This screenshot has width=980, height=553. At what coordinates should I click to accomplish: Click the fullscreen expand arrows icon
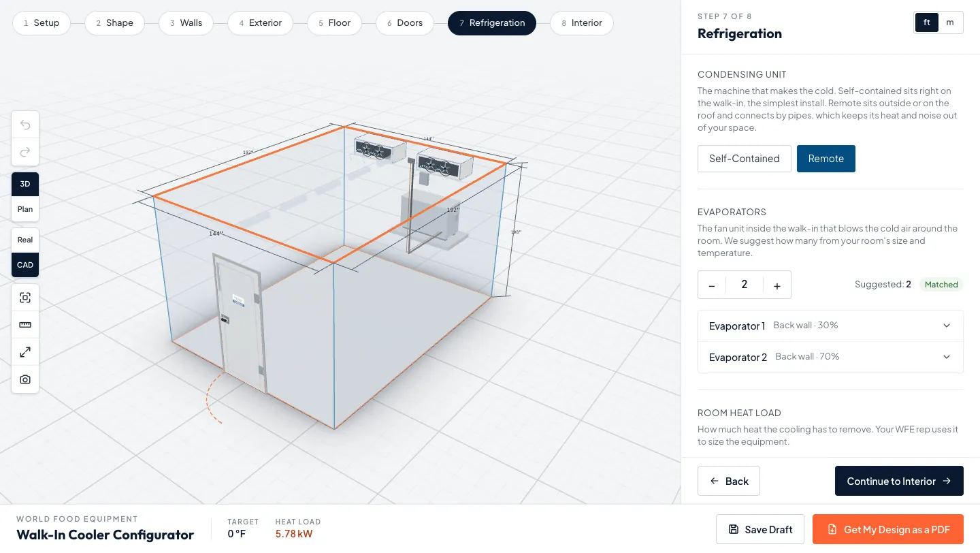25,352
